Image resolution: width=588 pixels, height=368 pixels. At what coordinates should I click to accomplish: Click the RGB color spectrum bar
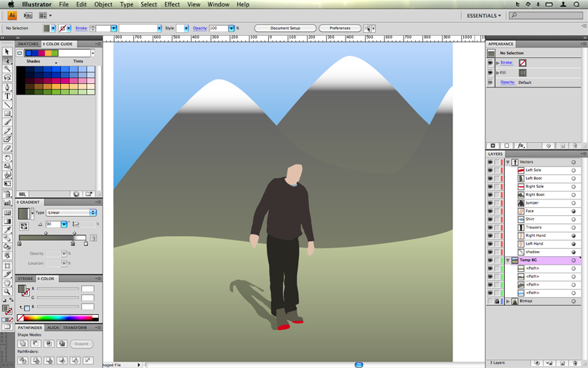point(58,318)
